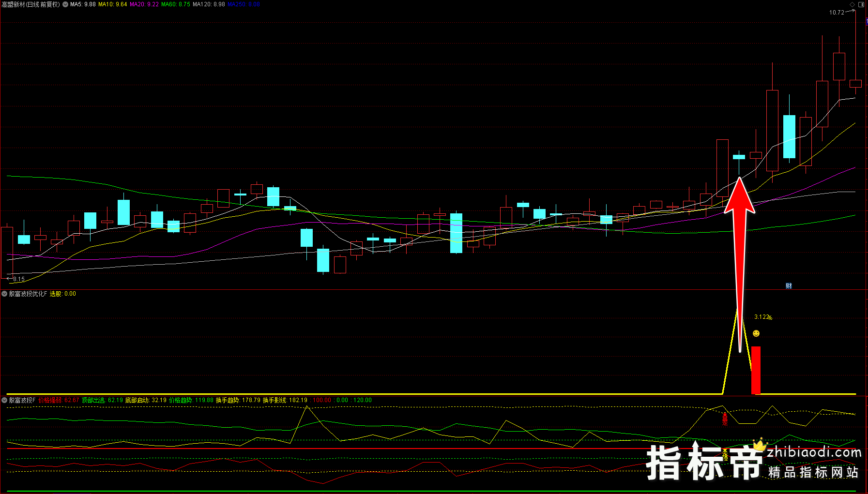
Task: Click the MA20: 9.22 label
Action: tap(144, 4)
